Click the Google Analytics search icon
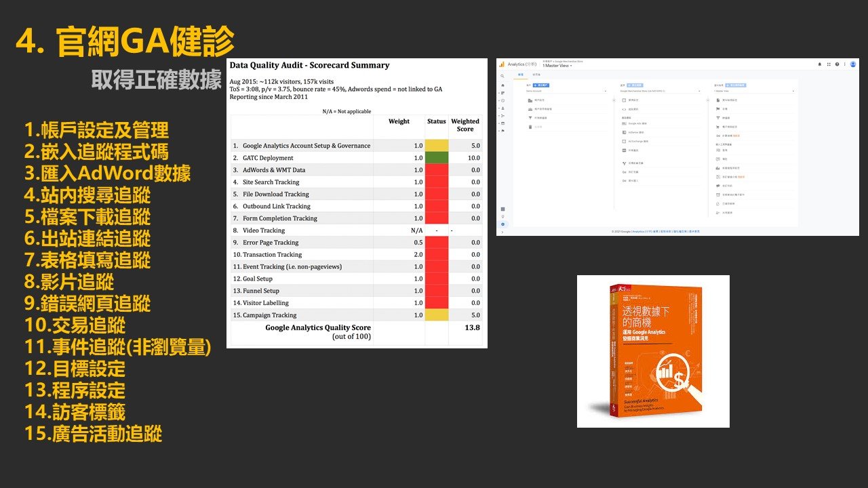Viewport: 868px width, 488px height. [x=502, y=76]
